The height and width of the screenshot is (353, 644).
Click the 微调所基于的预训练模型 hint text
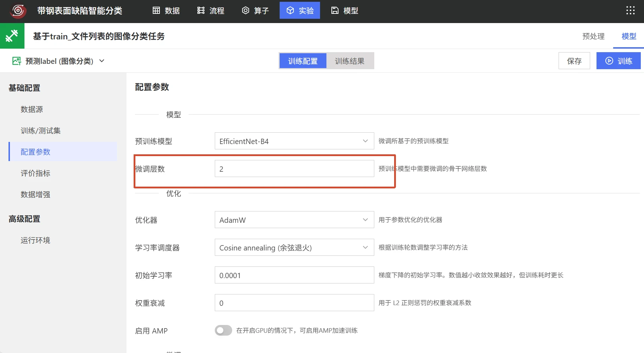(x=414, y=141)
